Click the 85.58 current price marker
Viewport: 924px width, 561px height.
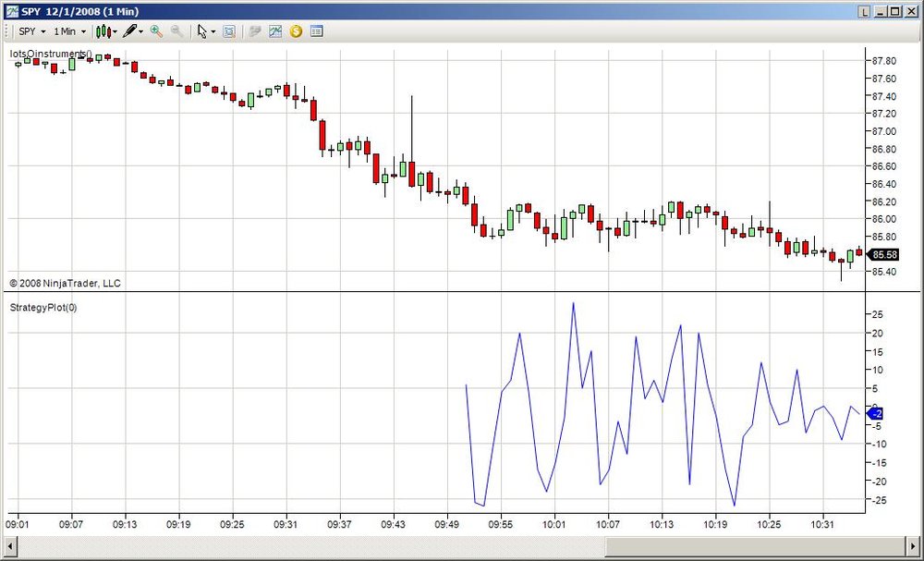(x=882, y=254)
